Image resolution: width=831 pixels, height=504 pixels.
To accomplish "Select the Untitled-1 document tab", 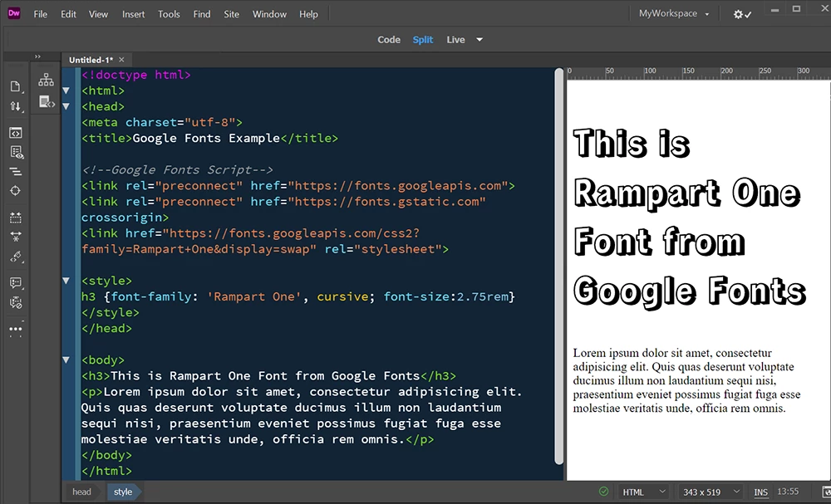I will pos(91,60).
